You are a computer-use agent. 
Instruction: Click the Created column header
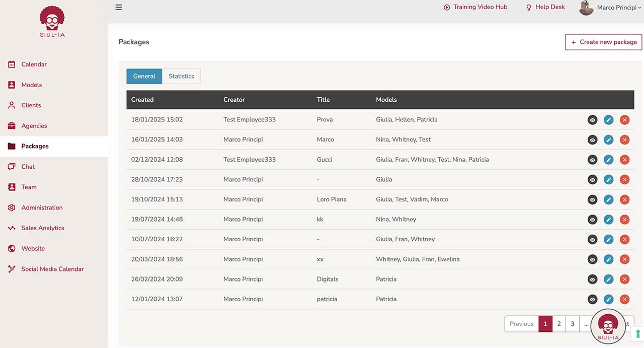coord(142,100)
